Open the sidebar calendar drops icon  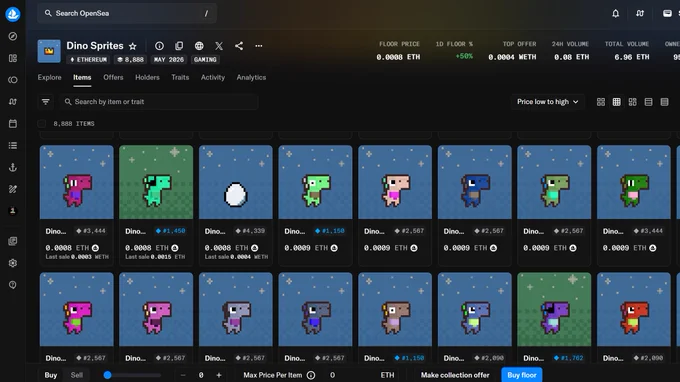(13, 124)
